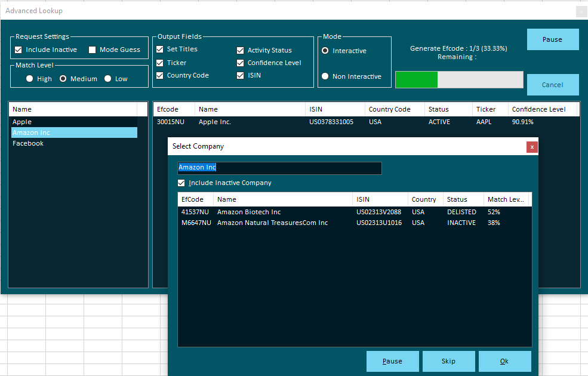The image size is (588, 376).
Task: Click the Cancel button
Action: click(552, 85)
